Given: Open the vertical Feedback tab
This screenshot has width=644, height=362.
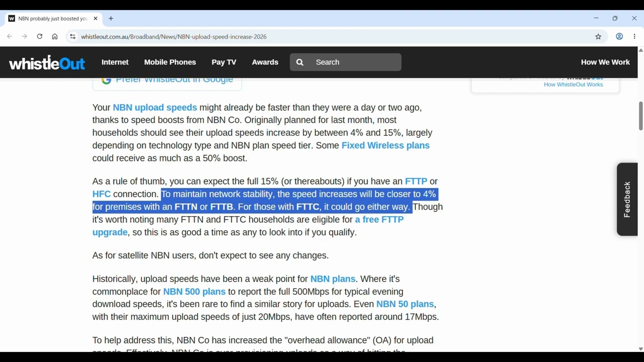Looking at the screenshot, I should tap(627, 200).
